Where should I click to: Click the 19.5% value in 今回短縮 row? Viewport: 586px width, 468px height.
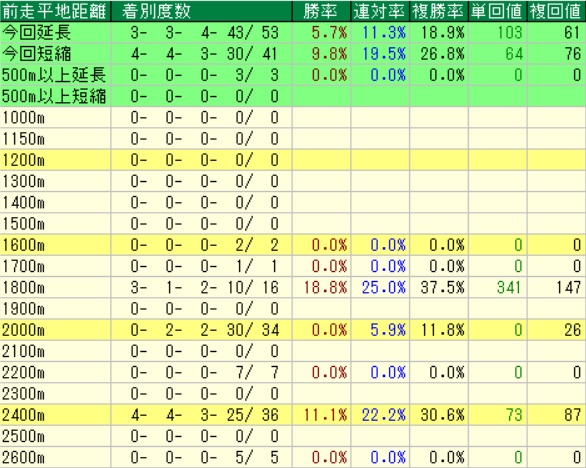pos(384,54)
